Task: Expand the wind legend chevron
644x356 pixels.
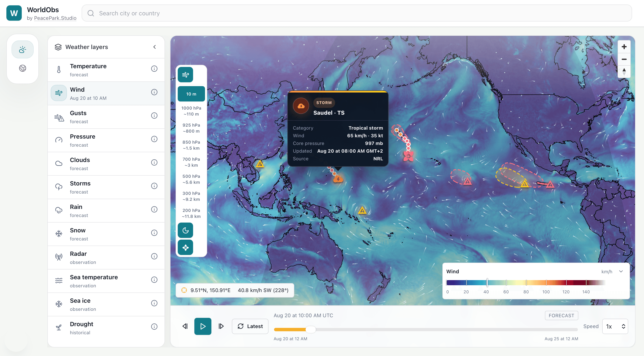Action: point(621,272)
